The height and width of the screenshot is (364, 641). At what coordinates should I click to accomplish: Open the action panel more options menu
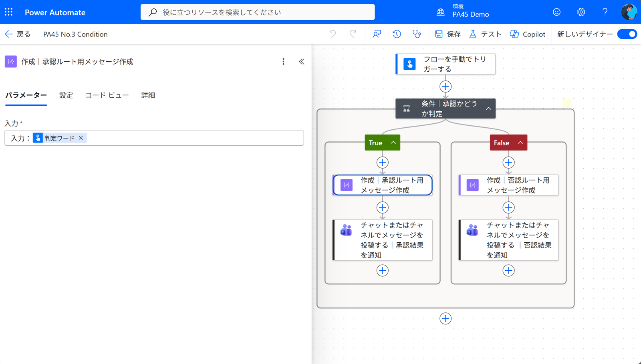[283, 61]
